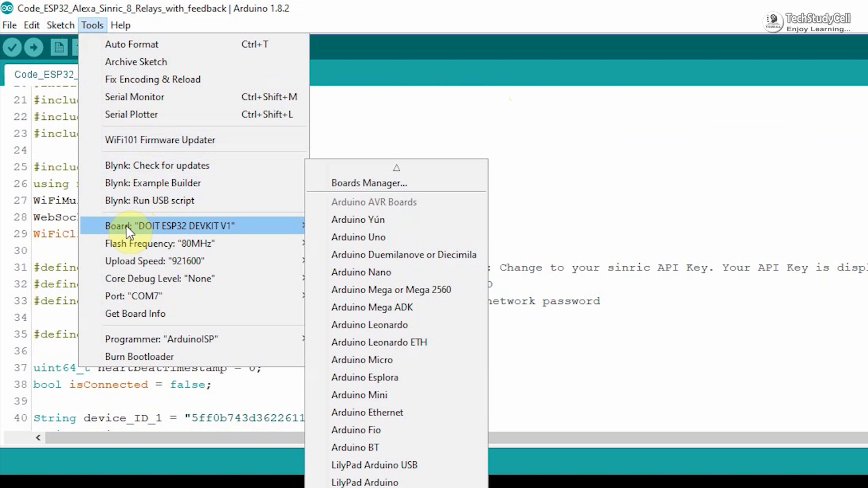Choose Fix Encoding & Reload

(x=152, y=79)
